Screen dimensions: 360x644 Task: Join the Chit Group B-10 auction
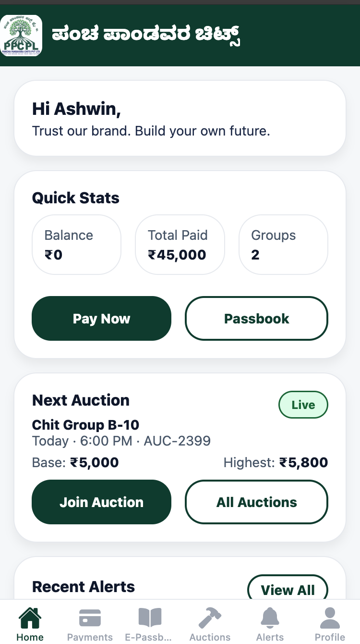pos(101,502)
